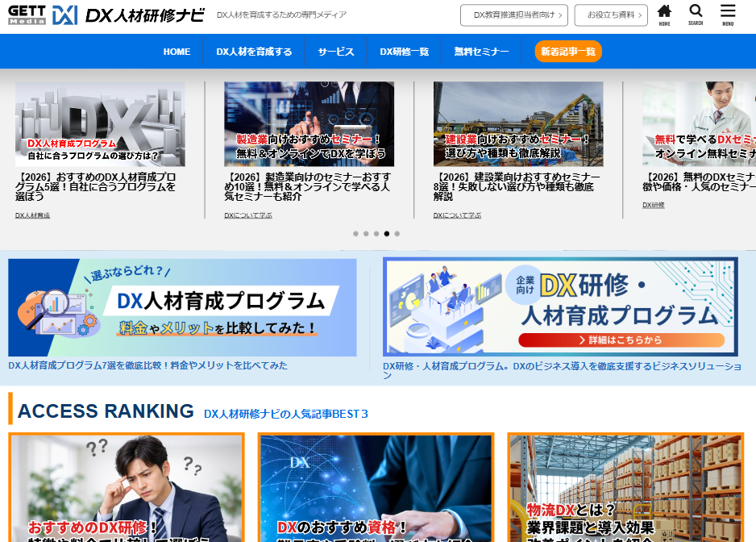Open the 無料セミナー navigation link
The height and width of the screenshot is (542, 756).
point(481,52)
